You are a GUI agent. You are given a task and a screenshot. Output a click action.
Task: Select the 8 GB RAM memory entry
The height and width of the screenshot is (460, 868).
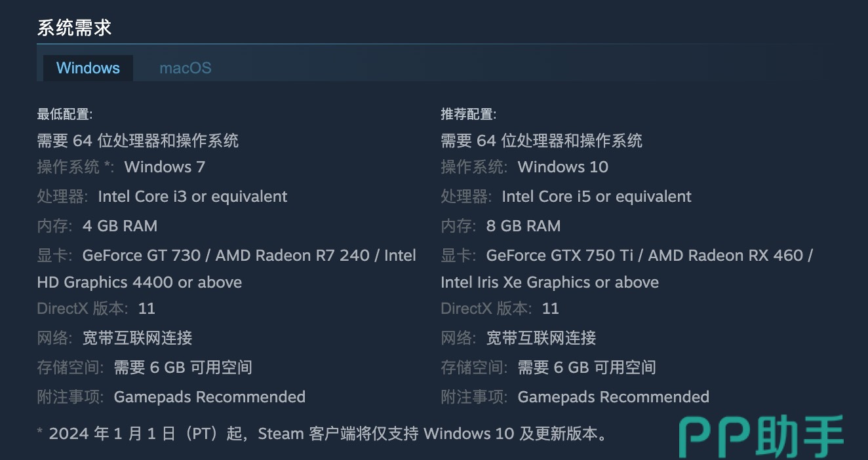pos(523,226)
